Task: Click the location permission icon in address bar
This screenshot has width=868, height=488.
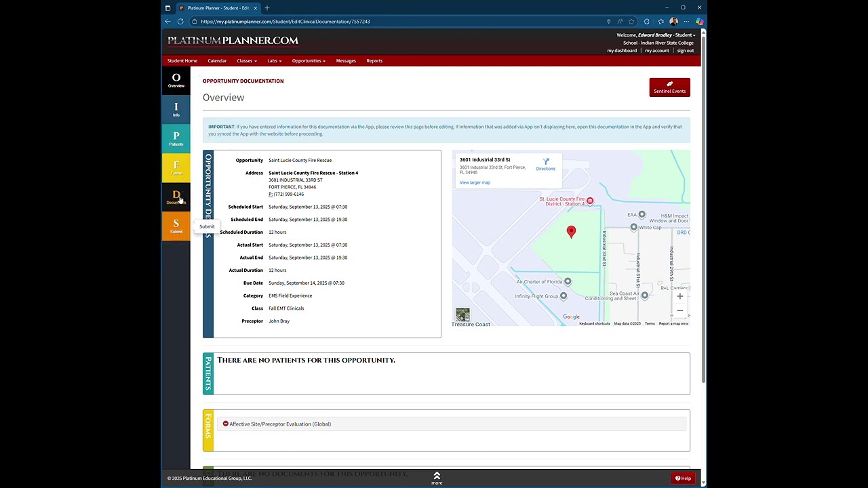Action: click(608, 21)
